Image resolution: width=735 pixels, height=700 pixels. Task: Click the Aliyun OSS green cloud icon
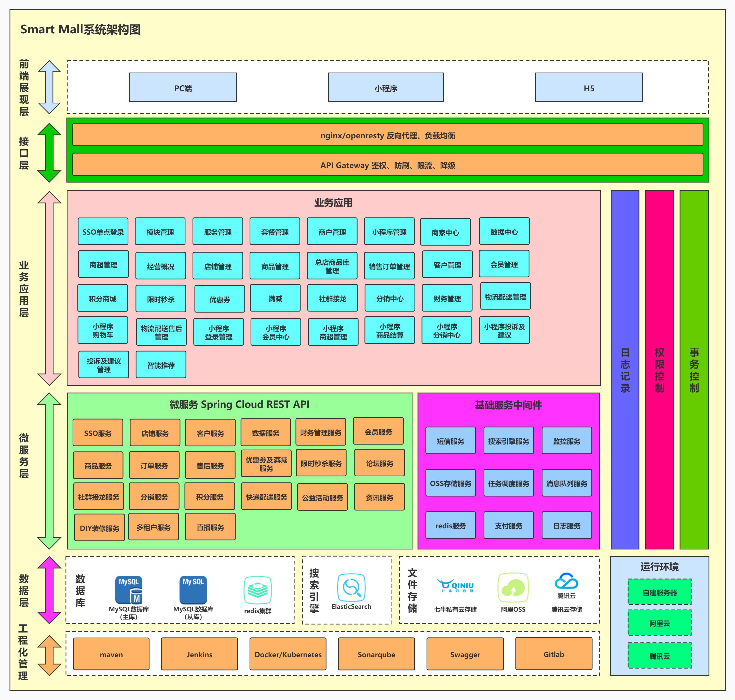click(x=513, y=588)
